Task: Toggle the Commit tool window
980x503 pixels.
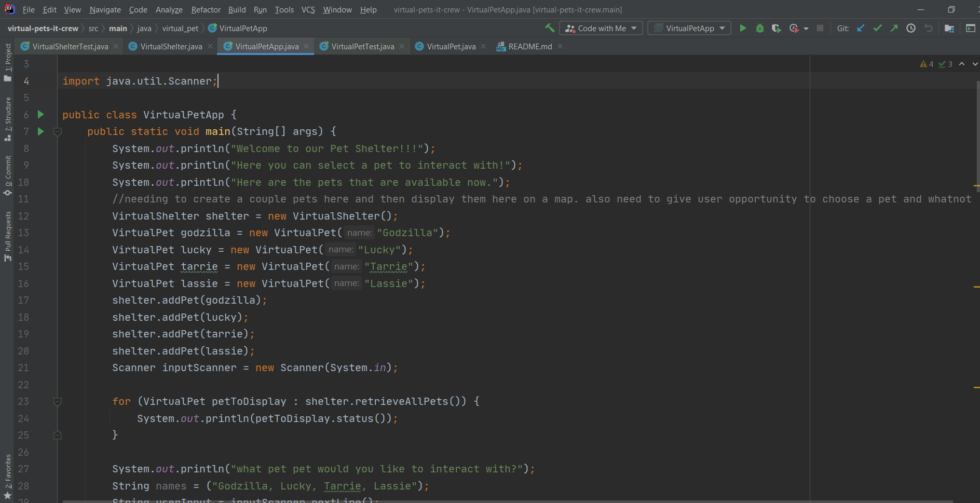Action: (7, 175)
